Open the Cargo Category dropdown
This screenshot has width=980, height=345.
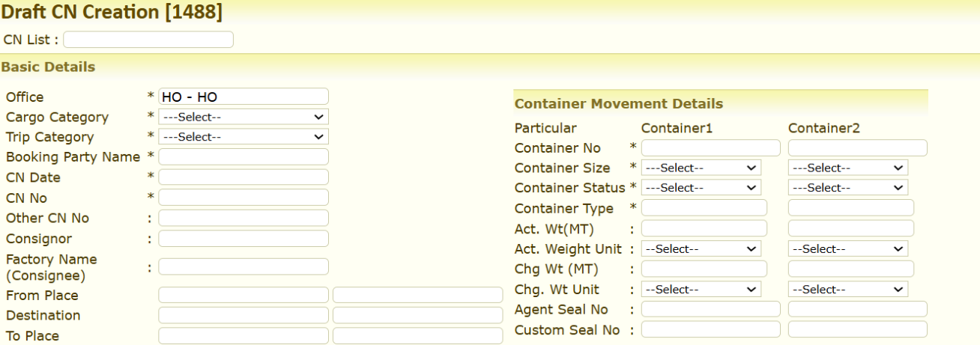[x=243, y=117]
